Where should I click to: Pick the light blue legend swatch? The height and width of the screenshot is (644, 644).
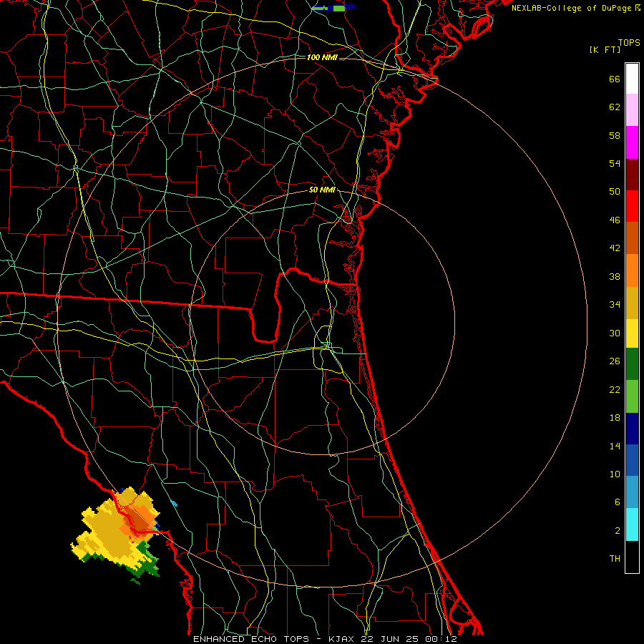tap(632, 492)
